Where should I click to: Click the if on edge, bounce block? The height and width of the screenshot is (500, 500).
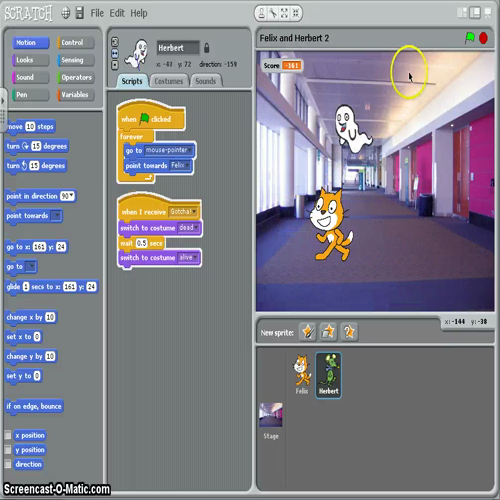pyautogui.click(x=34, y=406)
